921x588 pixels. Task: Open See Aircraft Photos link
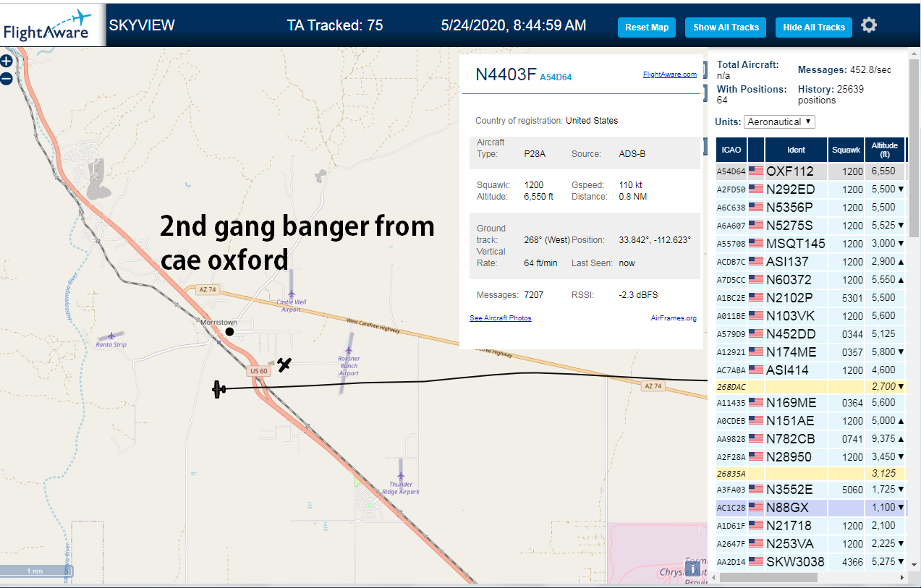[500, 318]
